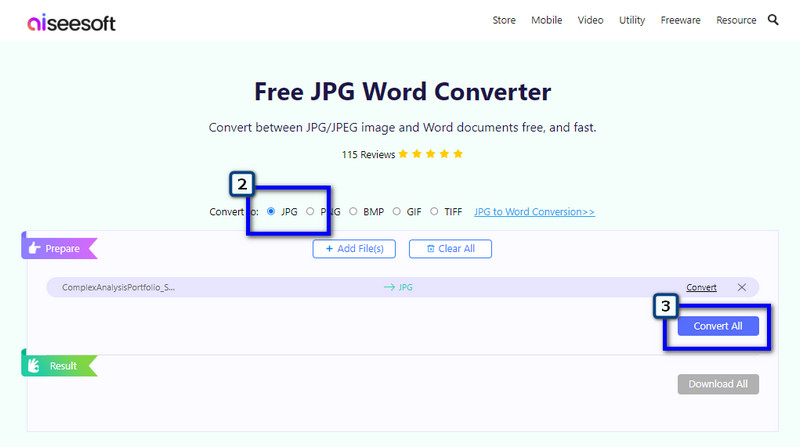Screen dimensions: 800x447
Task: Click the 115 Reviews text
Action: pos(368,155)
